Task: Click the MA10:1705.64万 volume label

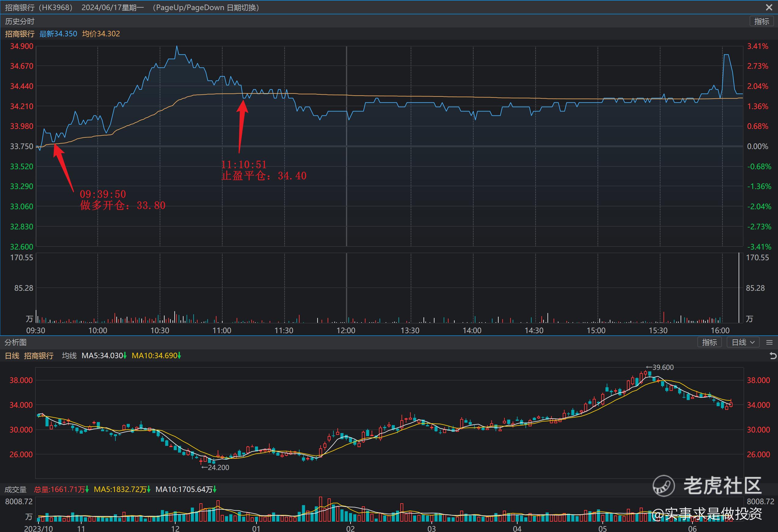Action: (x=186, y=490)
